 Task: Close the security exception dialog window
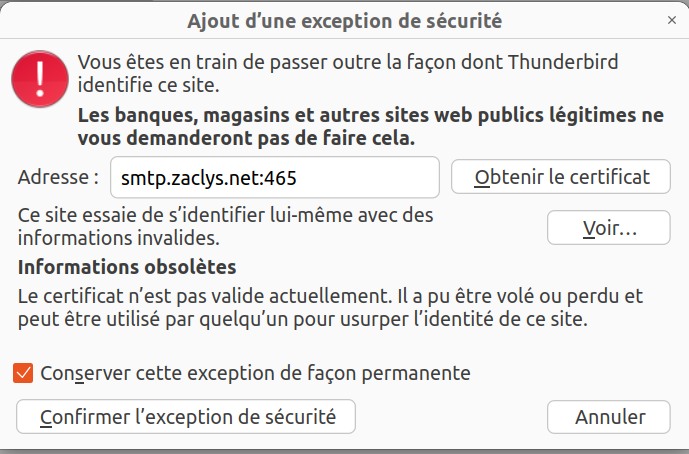click(669, 19)
